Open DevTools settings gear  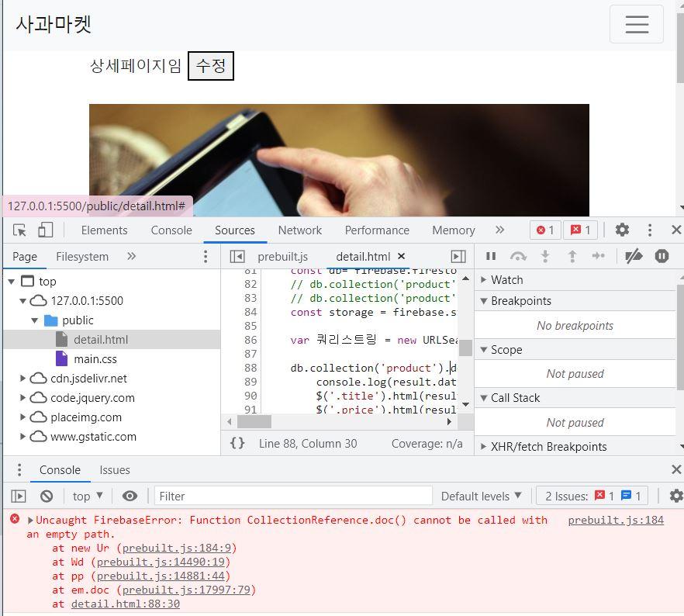[x=622, y=230]
